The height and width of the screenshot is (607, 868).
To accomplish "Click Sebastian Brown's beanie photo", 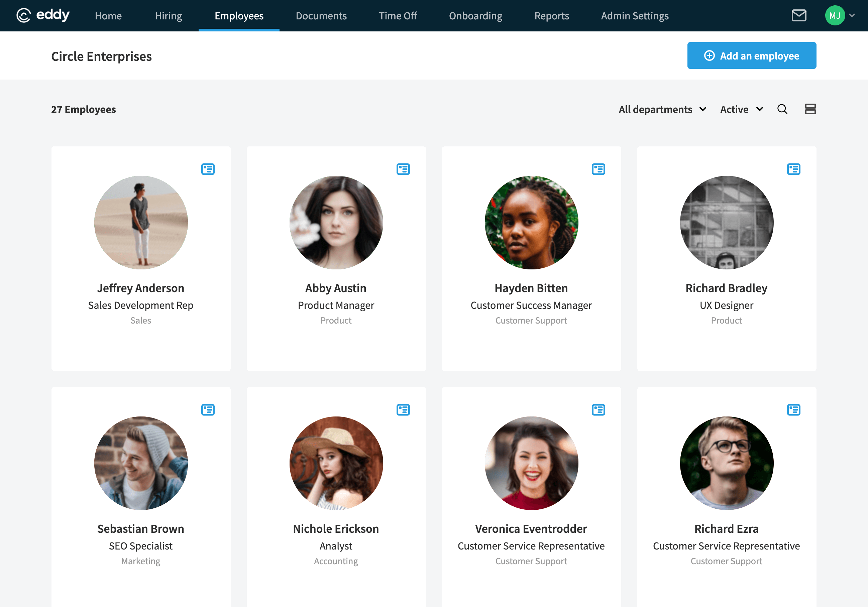I will (x=141, y=463).
